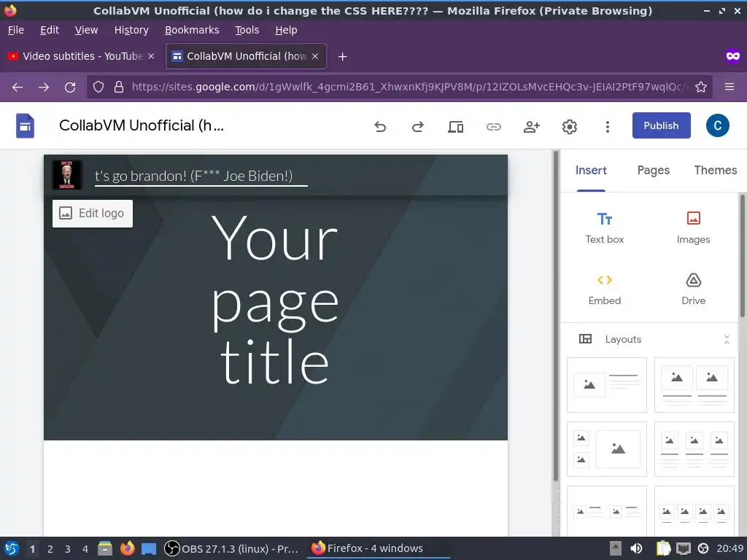Open the Help menu in Firefox
747x560 pixels.
click(x=286, y=30)
